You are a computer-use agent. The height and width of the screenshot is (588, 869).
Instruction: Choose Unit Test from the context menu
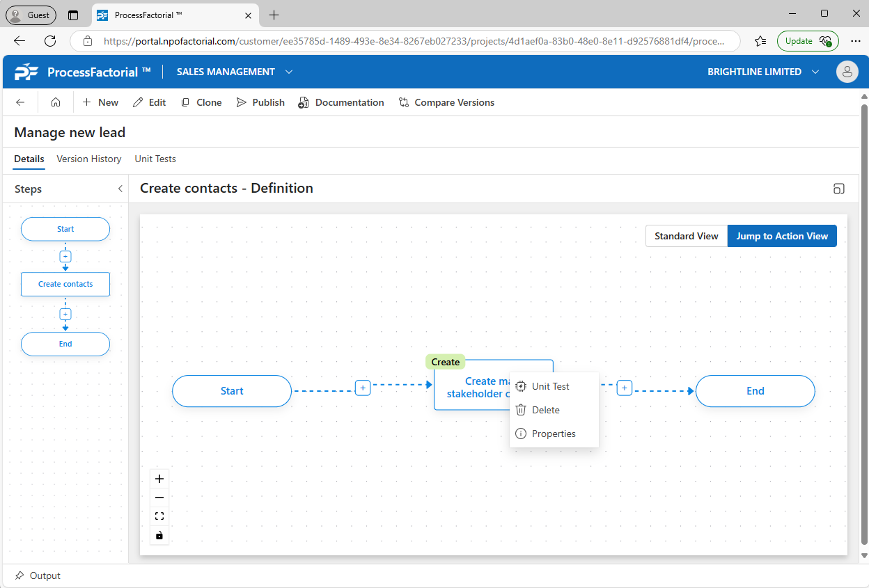[x=550, y=386]
